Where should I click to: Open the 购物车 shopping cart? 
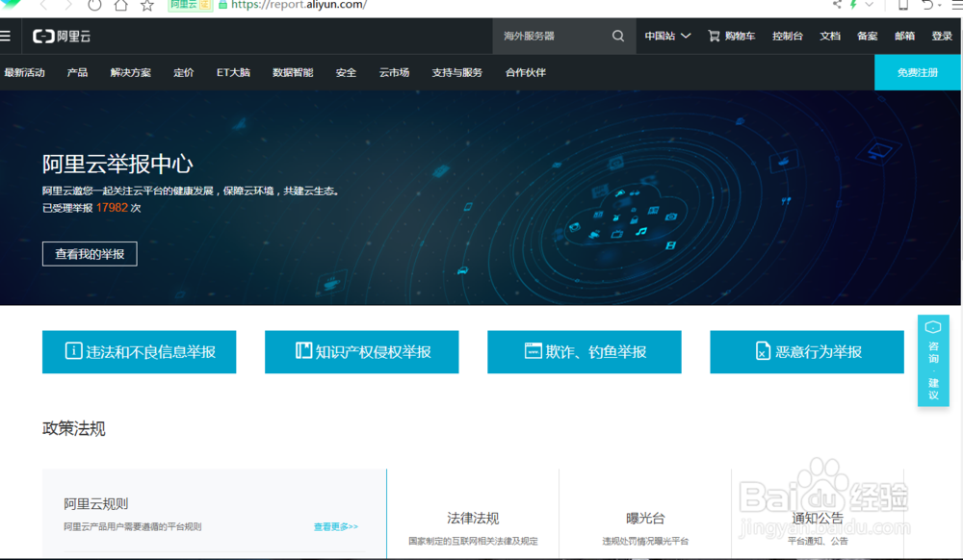(x=732, y=37)
